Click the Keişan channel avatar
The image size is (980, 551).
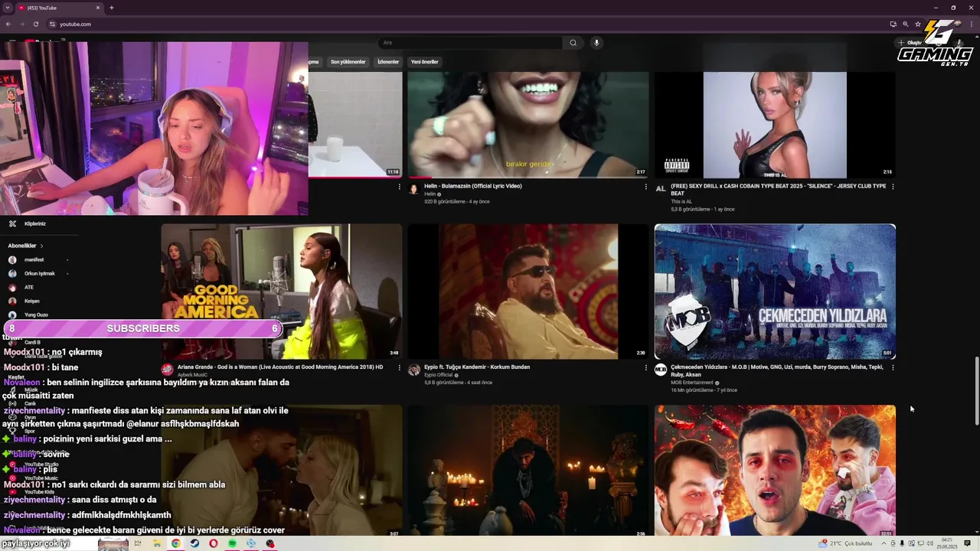click(12, 301)
